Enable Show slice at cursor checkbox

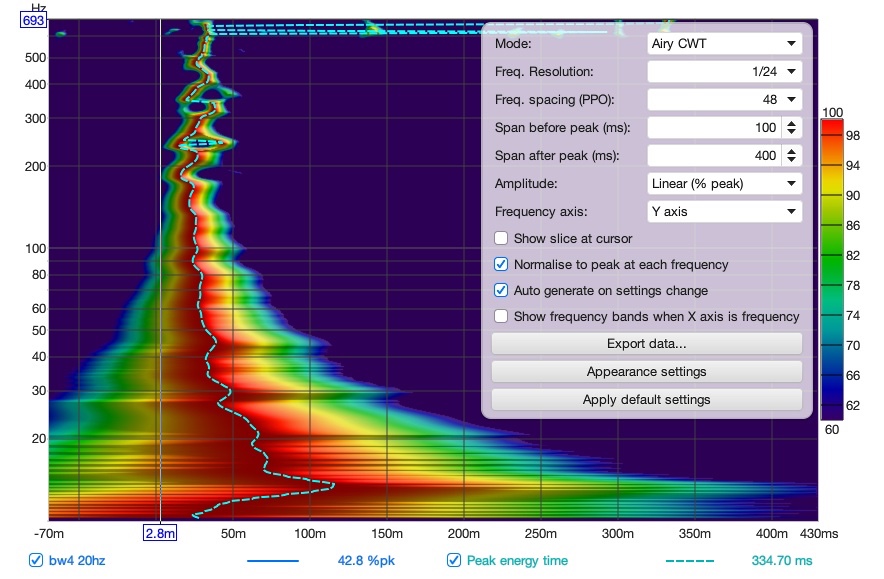[x=501, y=238]
